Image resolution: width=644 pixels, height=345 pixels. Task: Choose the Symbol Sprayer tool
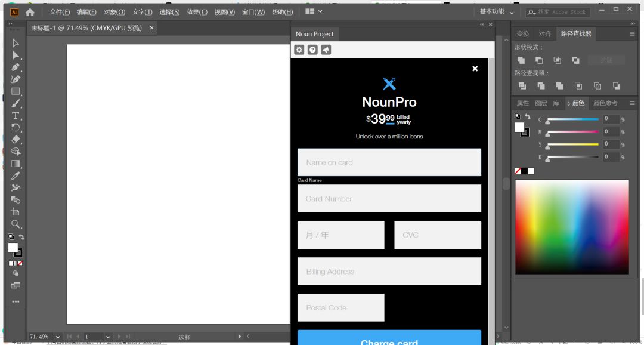point(16,187)
